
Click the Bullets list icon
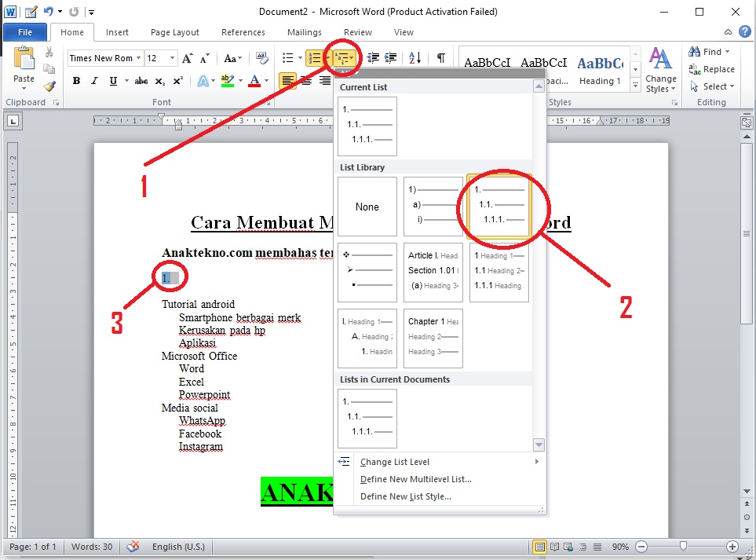click(x=288, y=58)
